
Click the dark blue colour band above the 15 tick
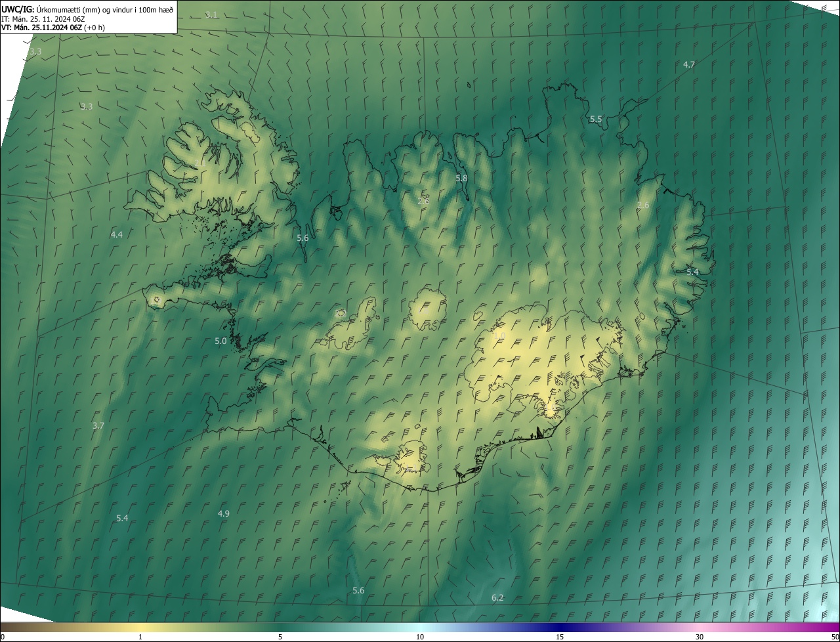click(560, 627)
